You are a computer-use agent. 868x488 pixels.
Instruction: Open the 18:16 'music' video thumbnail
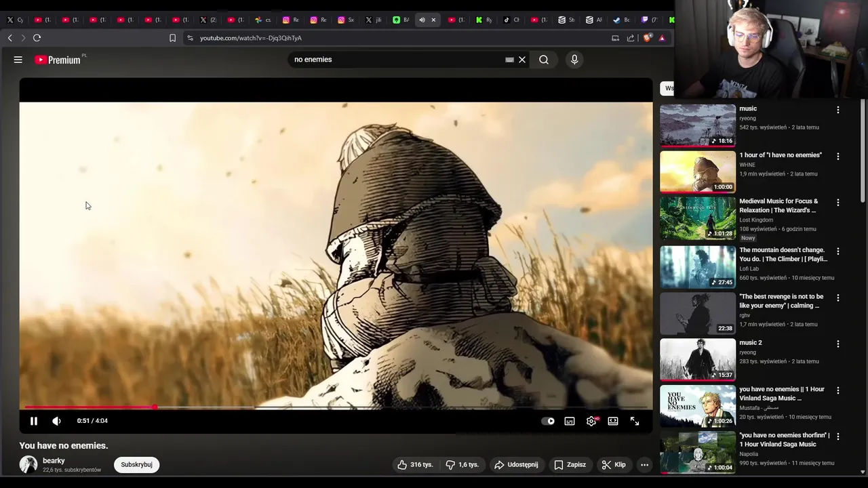tap(698, 125)
